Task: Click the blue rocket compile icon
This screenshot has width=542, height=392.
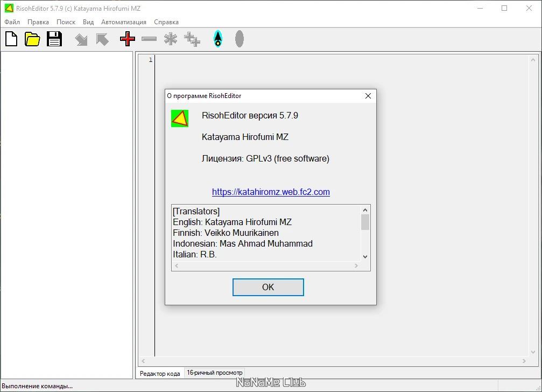Action: pos(218,39)
